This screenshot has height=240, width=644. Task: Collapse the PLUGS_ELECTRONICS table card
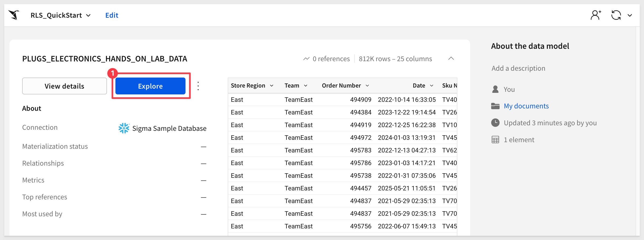451,58
